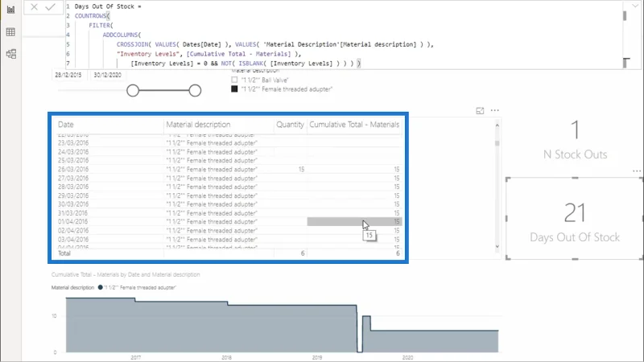Click the Focus mode icon above the table

click(x=480, y=111)
